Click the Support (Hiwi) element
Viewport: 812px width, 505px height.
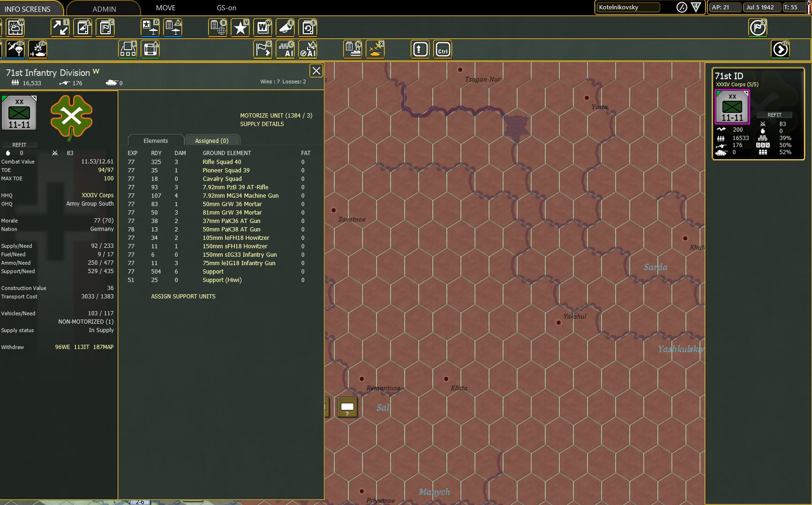tap(222, 280)
